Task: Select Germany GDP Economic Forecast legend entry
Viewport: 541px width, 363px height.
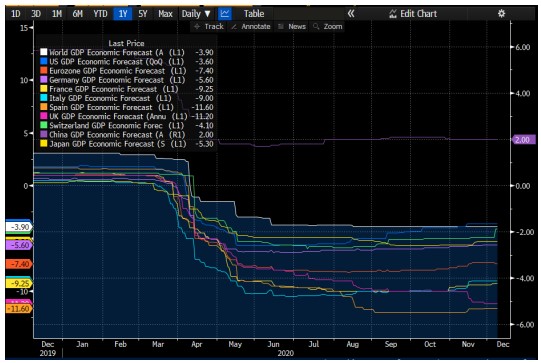Action: 127,80
